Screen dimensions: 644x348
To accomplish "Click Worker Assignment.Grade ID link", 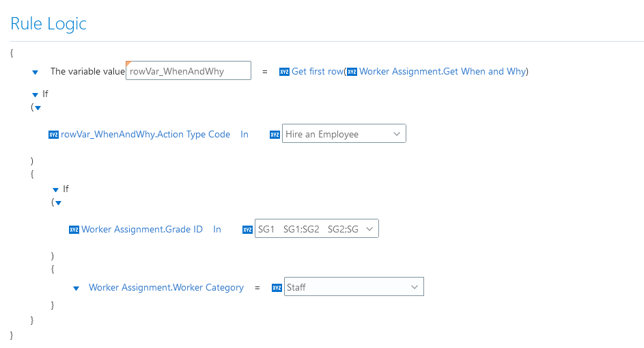I will (142, 230).
